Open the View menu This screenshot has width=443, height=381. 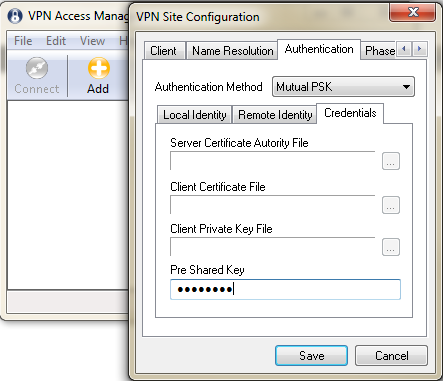[x=92, y=41]
